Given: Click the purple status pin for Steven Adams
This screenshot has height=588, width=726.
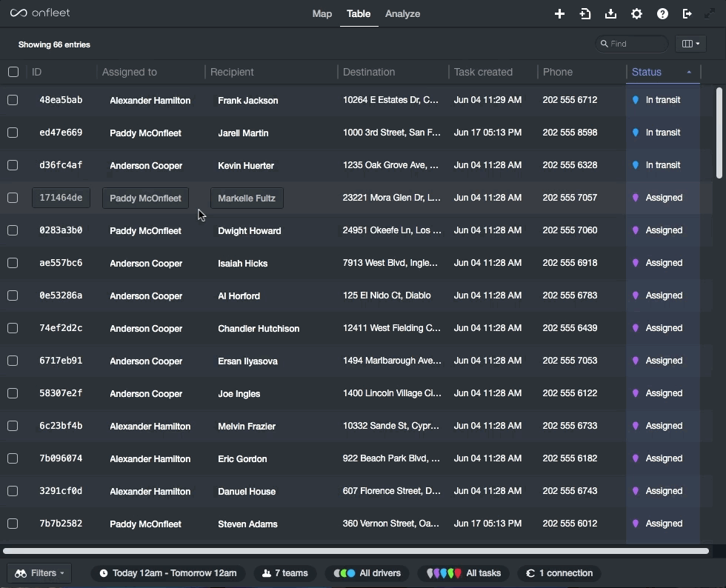Looking at the screenshot, I should (636, 524).
